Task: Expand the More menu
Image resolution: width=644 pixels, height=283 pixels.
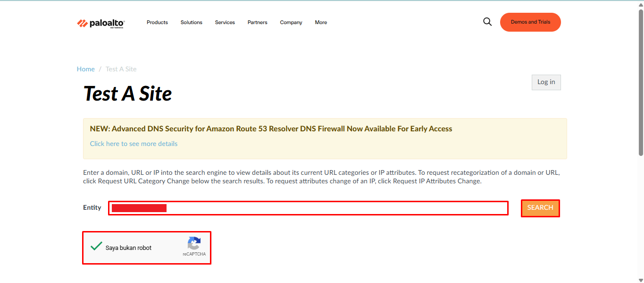Action: pos(321,22)
